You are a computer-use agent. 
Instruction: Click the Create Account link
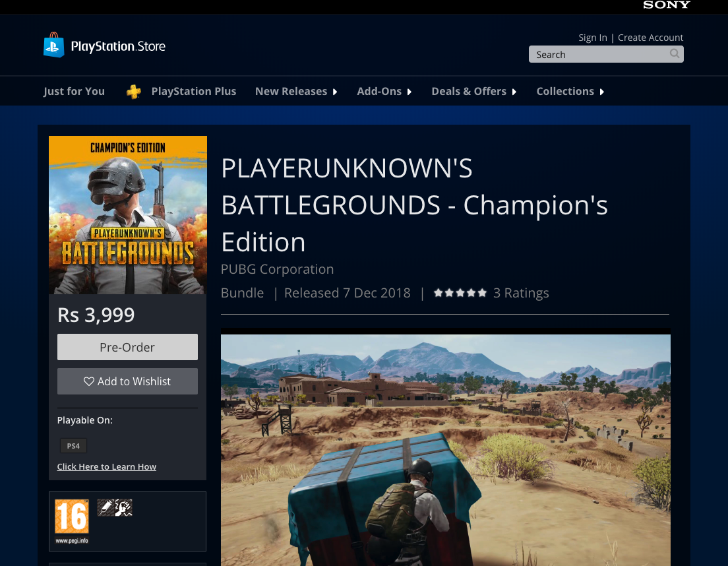click(x=650, y=38)
